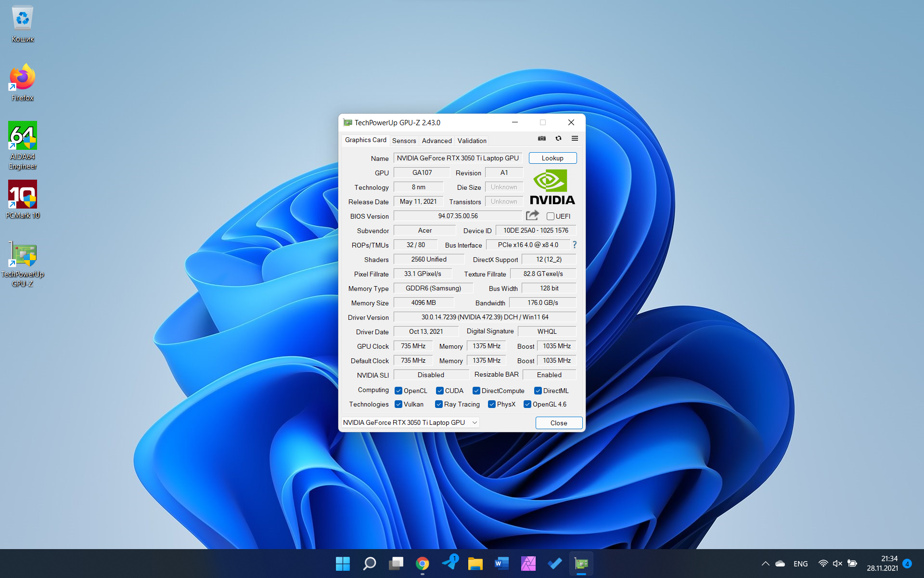The height and width of the screenshot is (578, 924).
Task: Toggle the CUDA checkbox
Action: [x=440, y=391]
